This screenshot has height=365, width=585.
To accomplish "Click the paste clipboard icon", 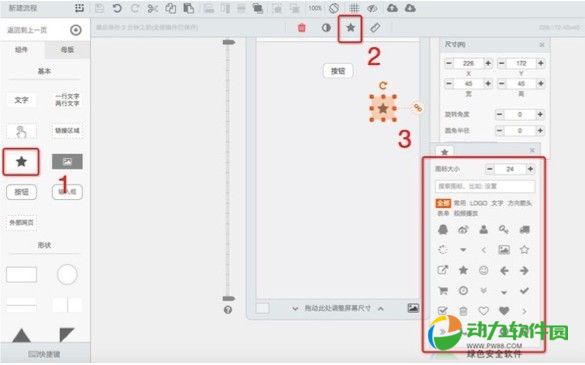I will tap(188, 8).
